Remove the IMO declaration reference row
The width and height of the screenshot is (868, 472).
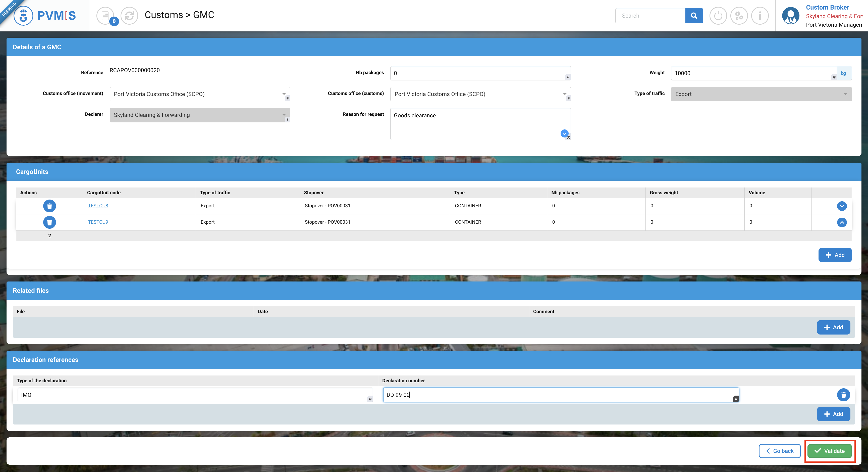click(843, 395)
